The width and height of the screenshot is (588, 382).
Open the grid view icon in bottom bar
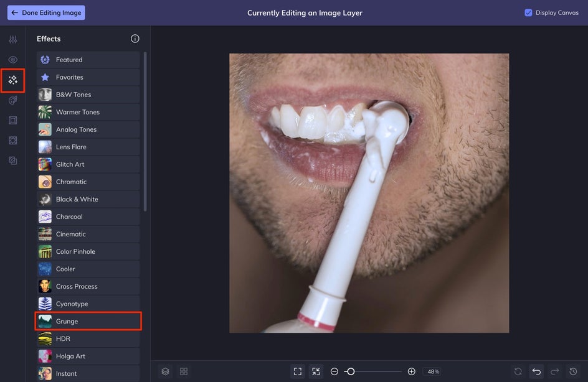pos(184,371)
